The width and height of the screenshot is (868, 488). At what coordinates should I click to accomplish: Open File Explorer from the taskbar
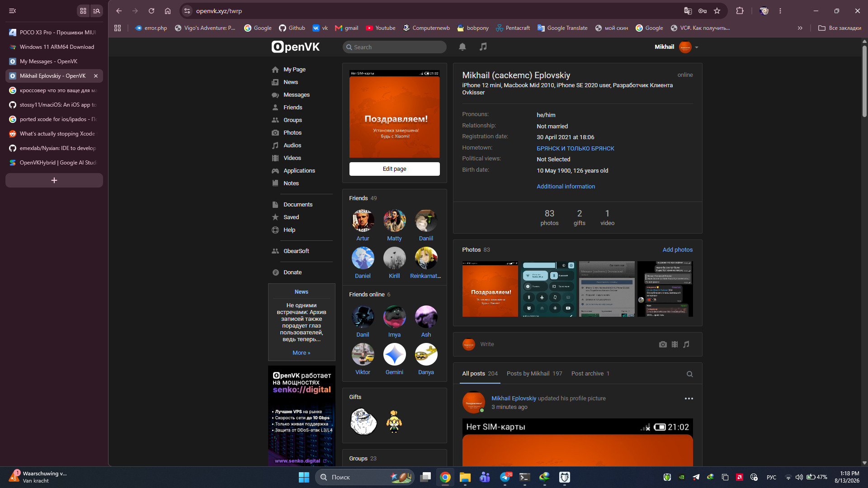465,477
